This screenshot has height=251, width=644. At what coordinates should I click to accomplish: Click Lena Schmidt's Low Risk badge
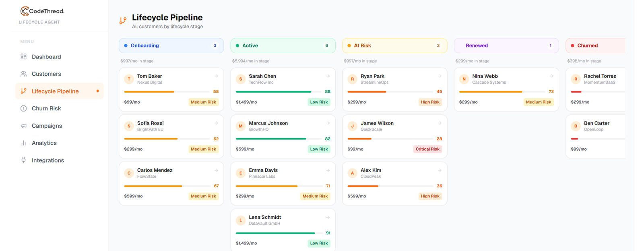319,243
